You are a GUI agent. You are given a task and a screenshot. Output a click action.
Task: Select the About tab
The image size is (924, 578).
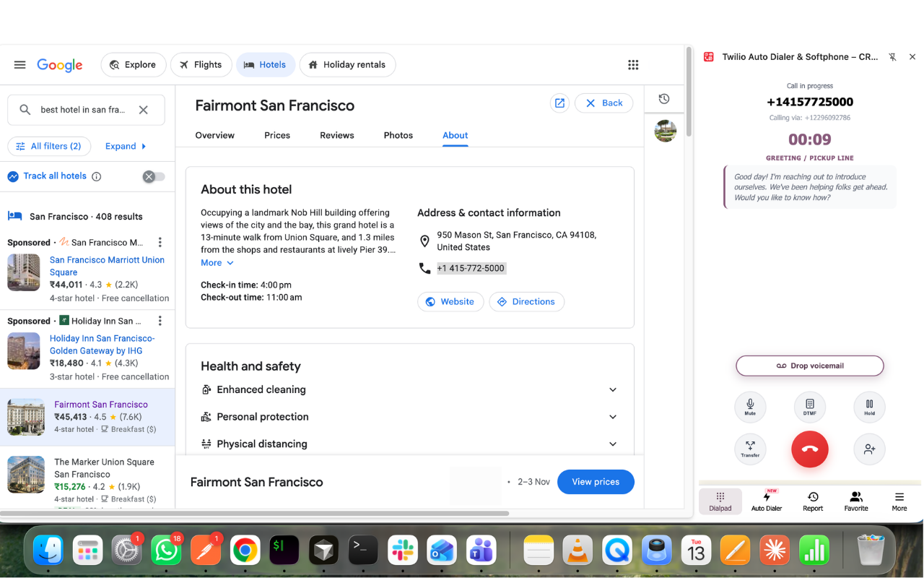456,135
